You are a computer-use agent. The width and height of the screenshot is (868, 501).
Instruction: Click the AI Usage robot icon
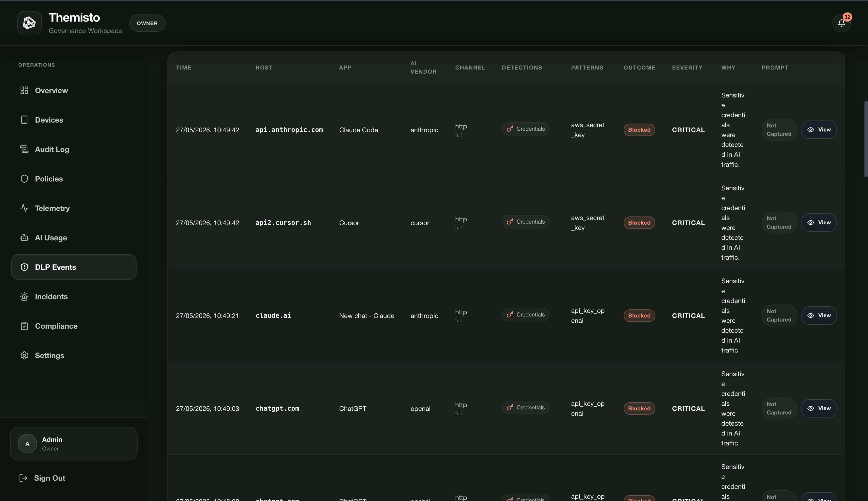pyautogui.click(x=24, y=238)
